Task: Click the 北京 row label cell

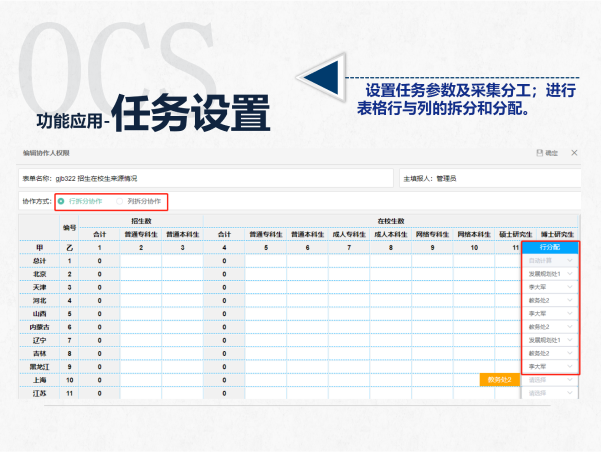Action: tap(39, 273)
